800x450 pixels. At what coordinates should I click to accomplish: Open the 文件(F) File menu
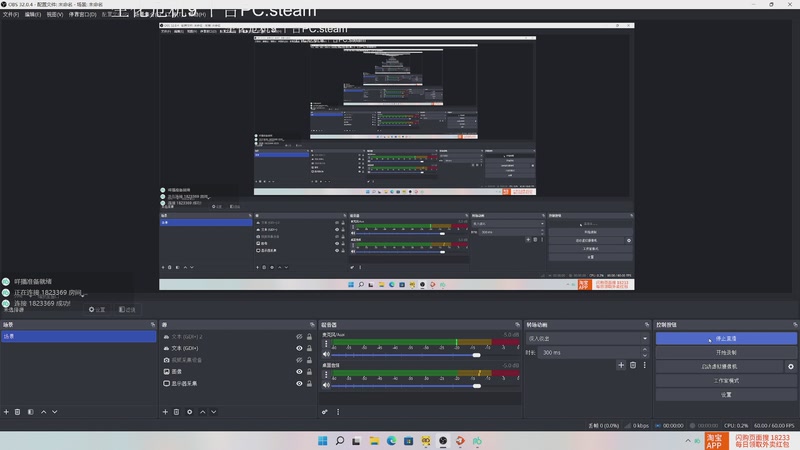pyautogui.click(x=11, y=14)
